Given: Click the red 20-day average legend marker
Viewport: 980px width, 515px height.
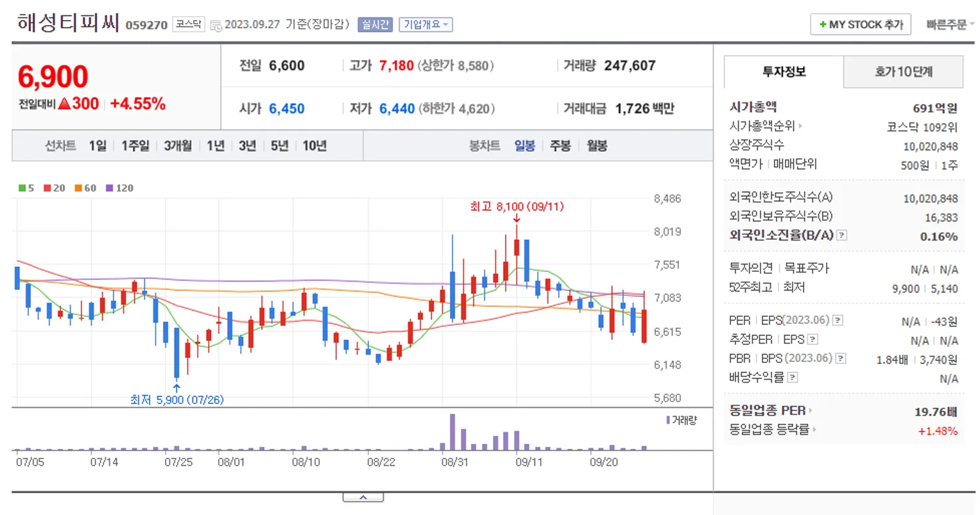Looking at the screenshot, I should pyautogui.click(x=47, y=188).
